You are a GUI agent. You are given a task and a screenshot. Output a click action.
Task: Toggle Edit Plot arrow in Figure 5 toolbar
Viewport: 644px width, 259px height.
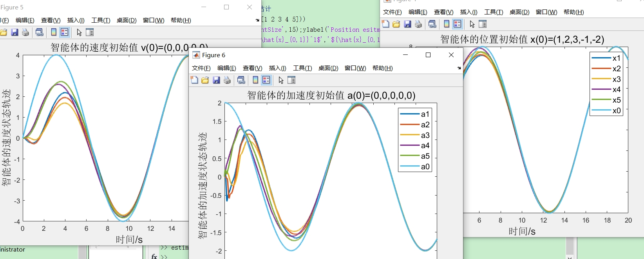79,32
